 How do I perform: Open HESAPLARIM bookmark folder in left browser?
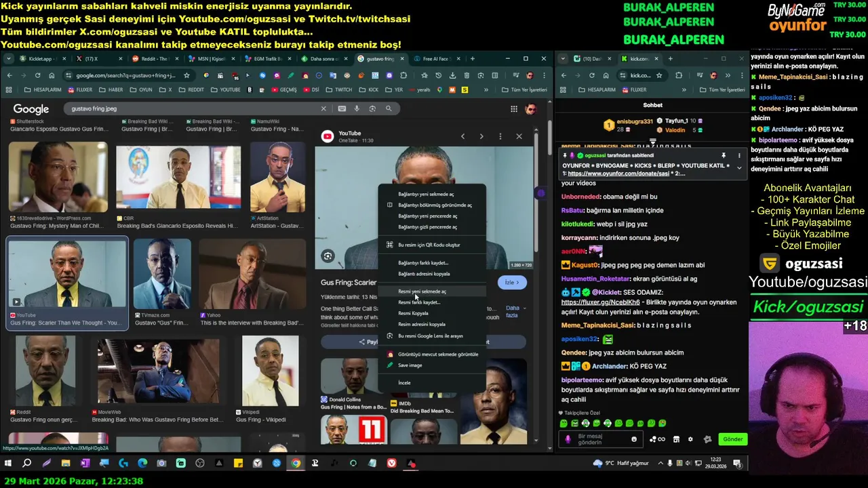[x=43, y=89]
